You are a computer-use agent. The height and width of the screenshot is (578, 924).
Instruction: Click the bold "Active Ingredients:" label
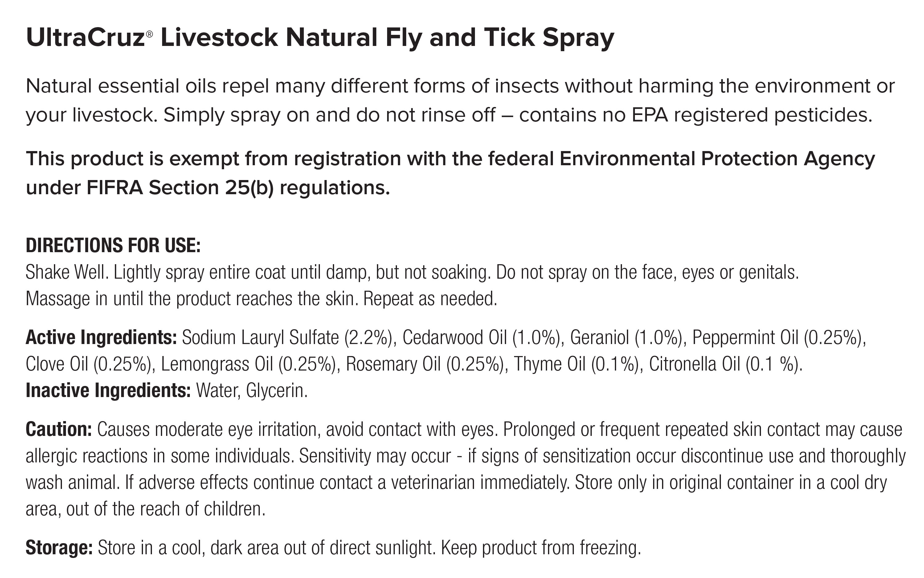101,338
